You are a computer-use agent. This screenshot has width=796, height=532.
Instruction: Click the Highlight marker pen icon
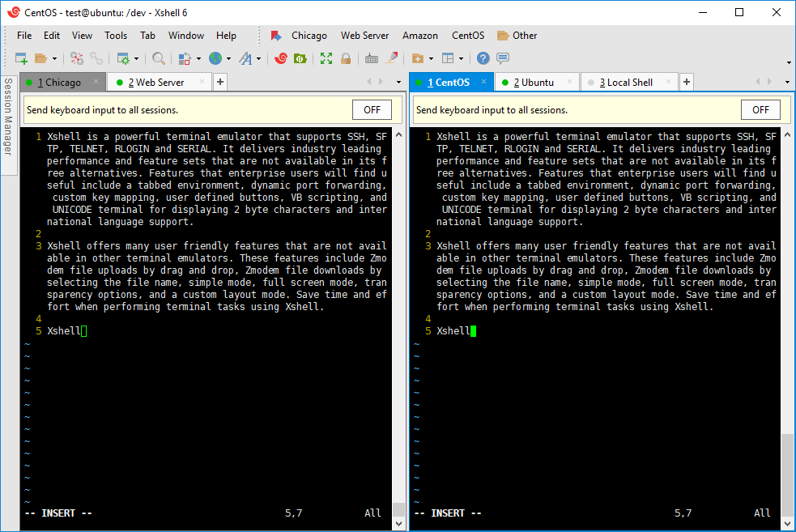pos(391,58)
